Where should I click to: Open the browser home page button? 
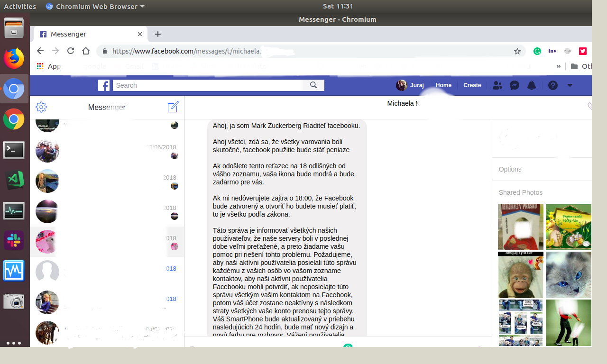pos(86,51)
